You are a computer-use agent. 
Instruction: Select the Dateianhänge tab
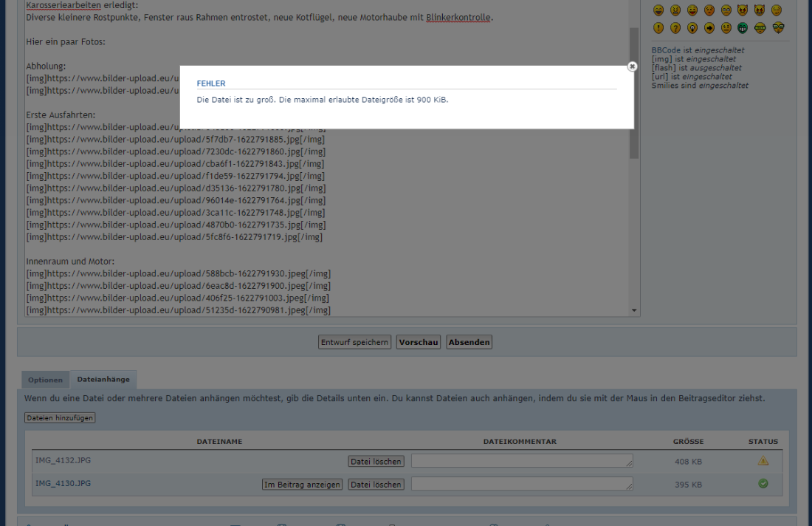click(x=103, y=380)
